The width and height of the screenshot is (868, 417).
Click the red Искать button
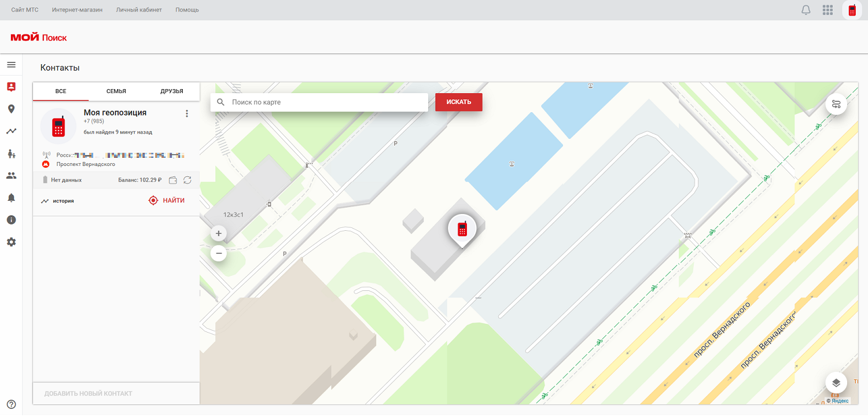click(458, 102)
